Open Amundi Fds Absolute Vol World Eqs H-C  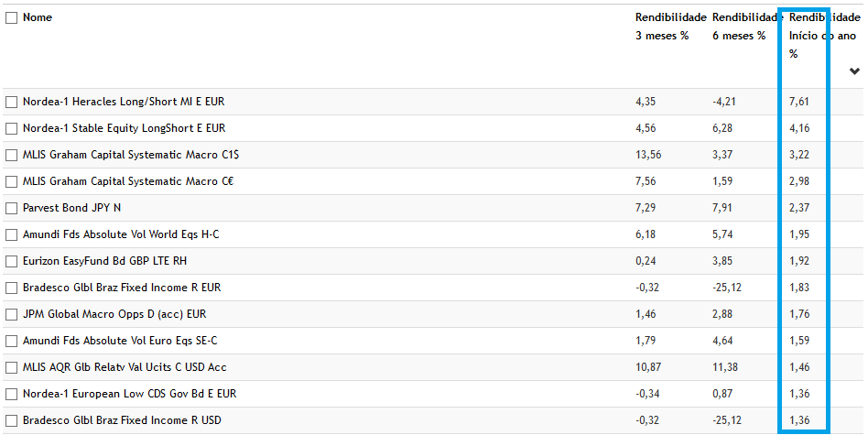(x=121, y=234)
